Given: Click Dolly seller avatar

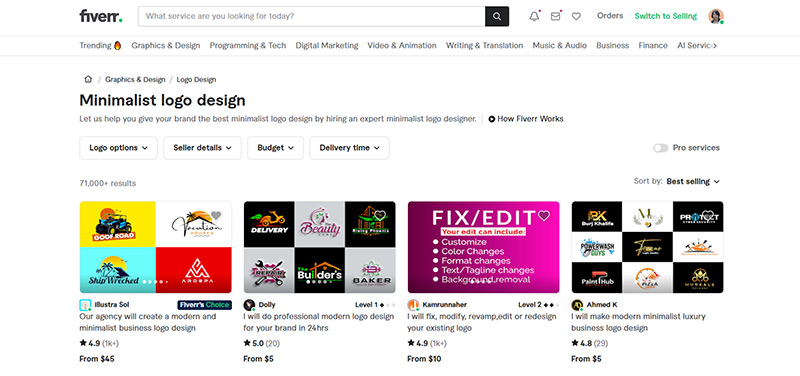Looking at the screenshot, I should coord(249,305).
